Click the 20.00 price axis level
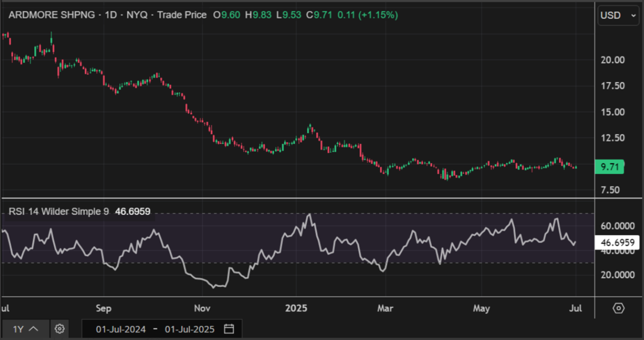Viewport: 644px width, 340px height. tap(613, 60)
